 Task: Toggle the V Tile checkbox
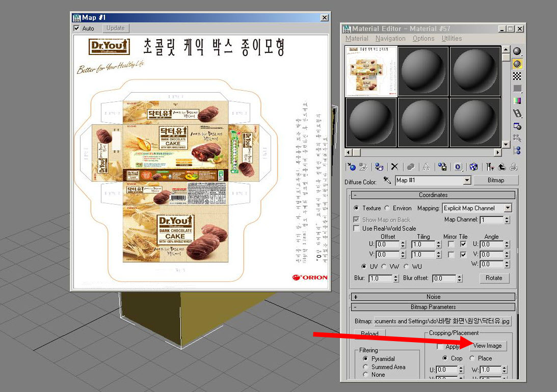click(x=463, y=255)
